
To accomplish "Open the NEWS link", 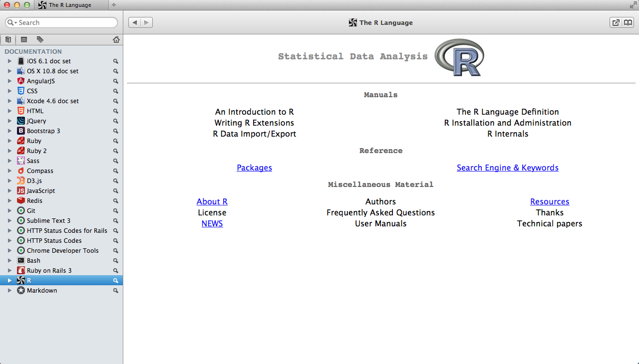I will (212, 223).
